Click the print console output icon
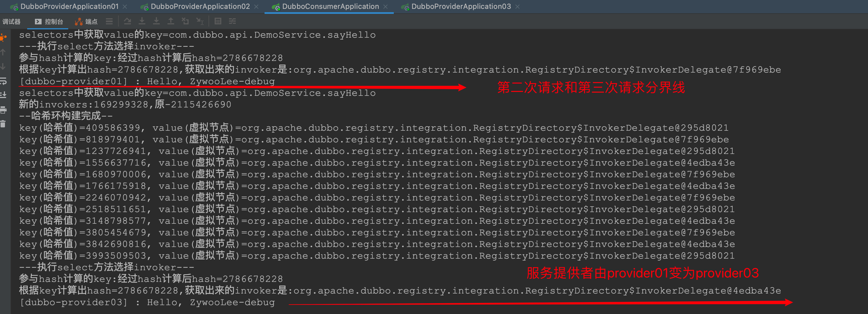The image size is (868, 314). point(3,110)
